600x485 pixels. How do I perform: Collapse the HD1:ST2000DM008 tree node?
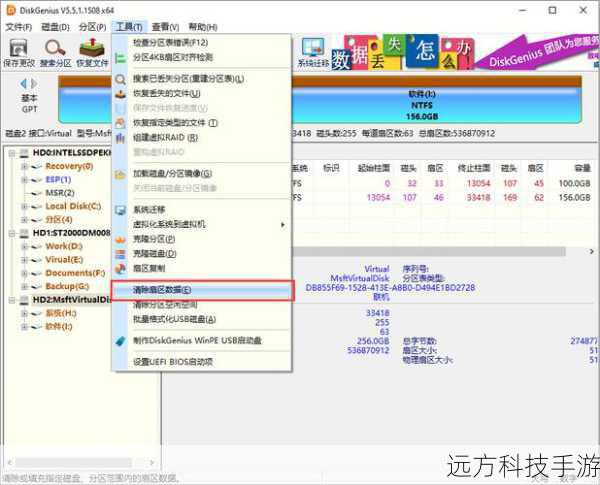(x=12, y=233)
